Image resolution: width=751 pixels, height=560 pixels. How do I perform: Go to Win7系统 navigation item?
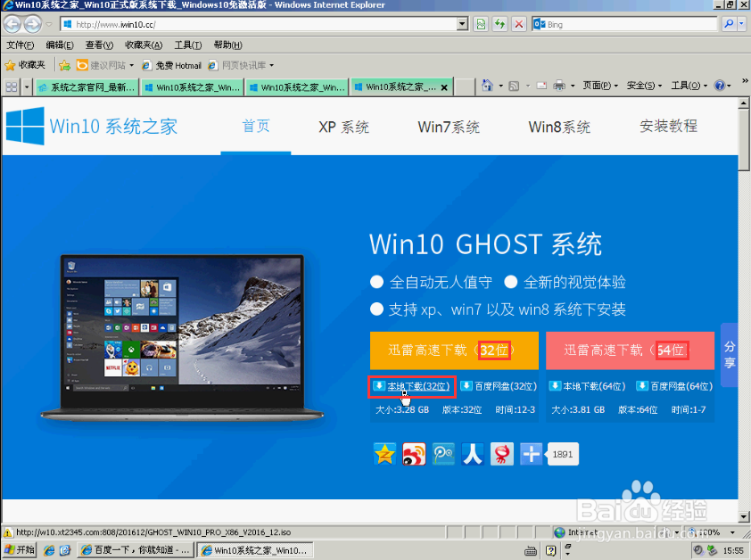point(449,127)
